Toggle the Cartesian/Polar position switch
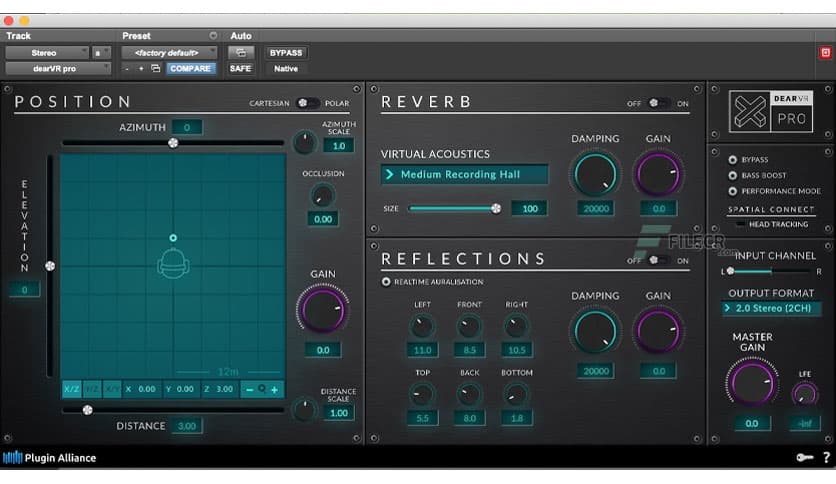Image resolution: width=836 pixels, height=484 pixels. 308,103
